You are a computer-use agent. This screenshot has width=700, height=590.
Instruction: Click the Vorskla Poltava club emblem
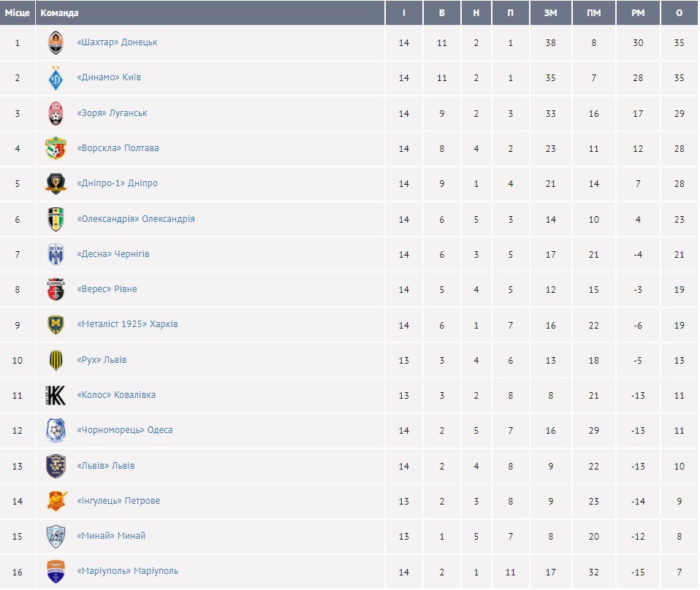(x=56, y=148)
